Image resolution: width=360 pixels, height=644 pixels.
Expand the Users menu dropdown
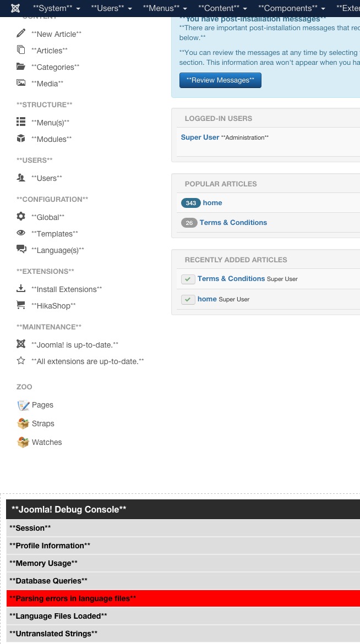coord(112,8)
